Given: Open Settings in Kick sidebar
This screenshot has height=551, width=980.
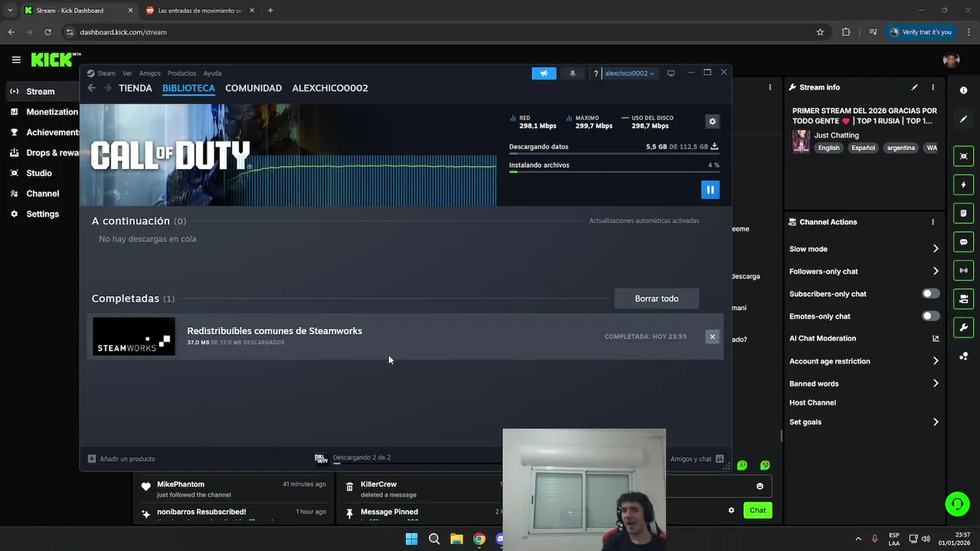Looking at the screenshot, I should (42, 214).
